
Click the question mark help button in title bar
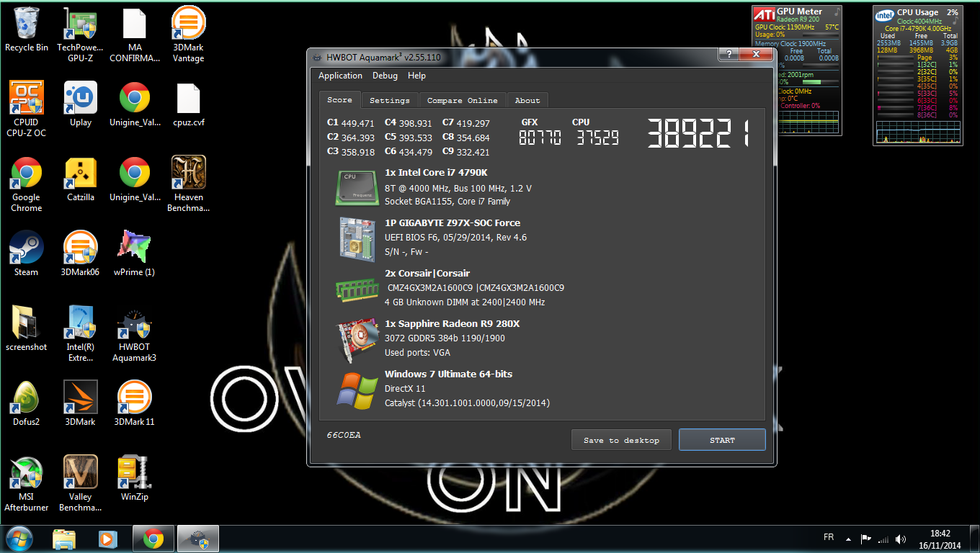coord(729,54)
